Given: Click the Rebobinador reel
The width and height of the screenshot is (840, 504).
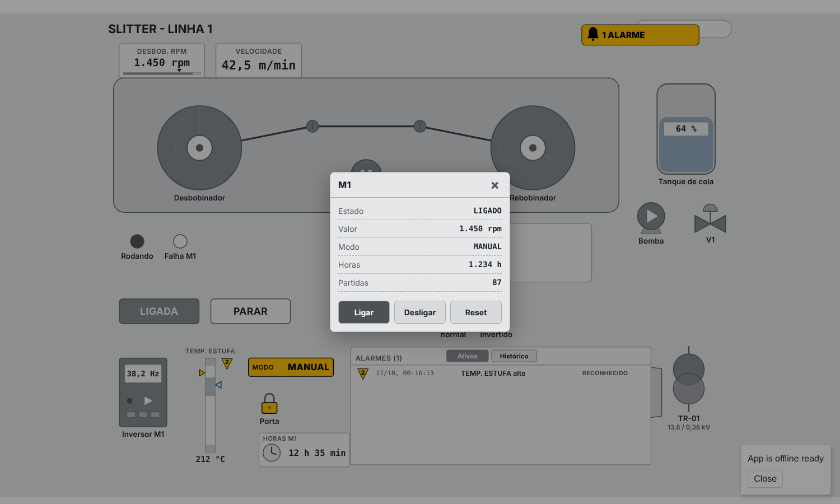Looking at the screenshot, I should coord(533,148).
